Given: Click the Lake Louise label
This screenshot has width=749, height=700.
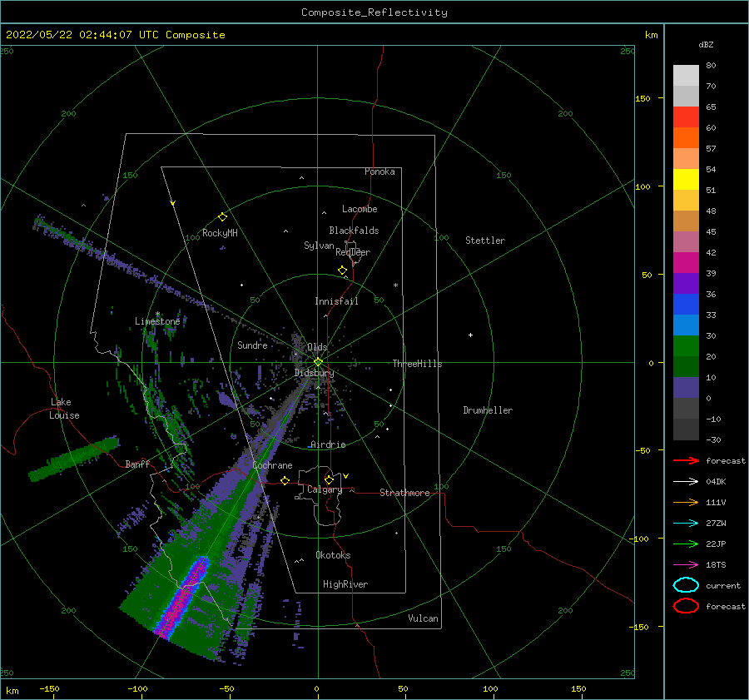Looking at the screenshot, I should click(x=65, y=409).
